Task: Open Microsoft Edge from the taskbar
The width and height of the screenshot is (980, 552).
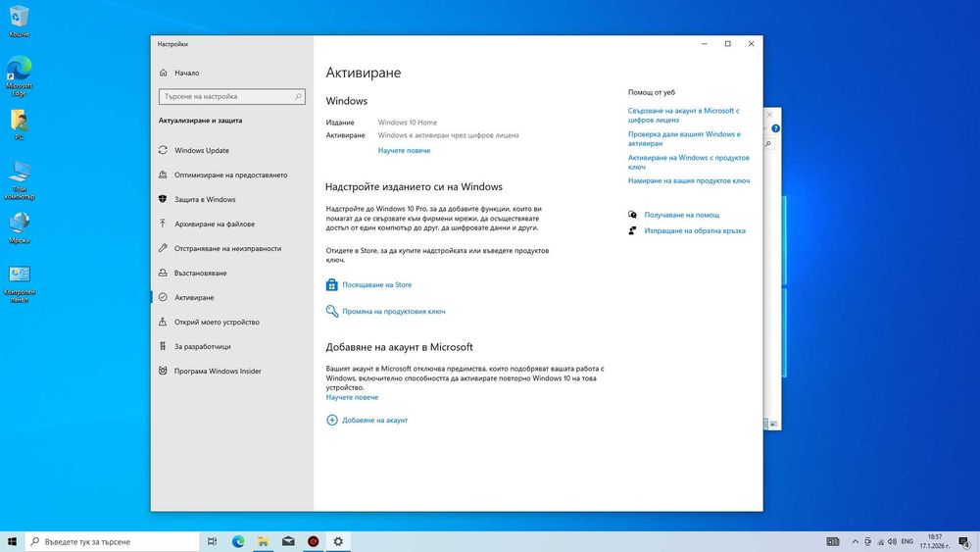Action: click(x=238, y=541)
